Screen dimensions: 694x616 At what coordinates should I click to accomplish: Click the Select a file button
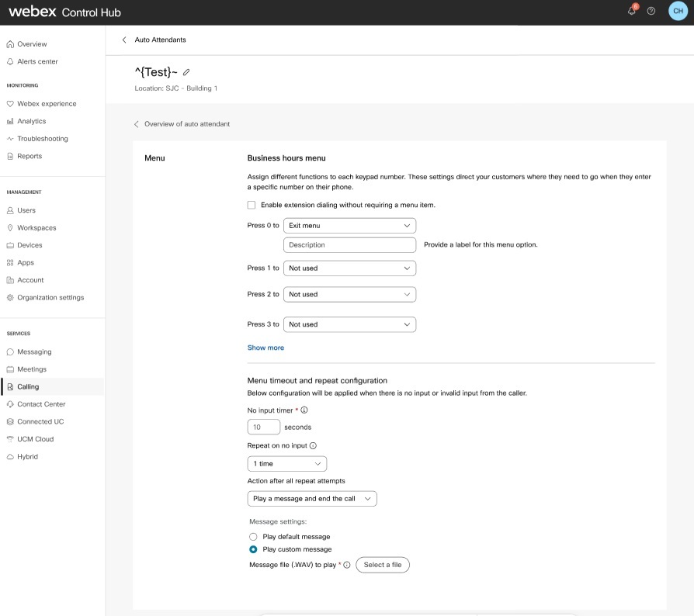pos(383,565)
